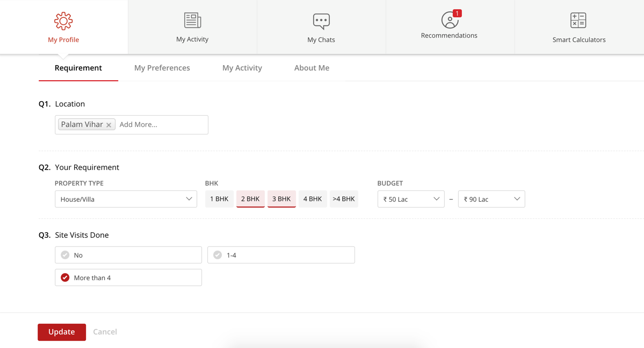Screen dimensions: 644x348
Task: Toggle the 2 BHK option
Action: [x=250, y=199]
